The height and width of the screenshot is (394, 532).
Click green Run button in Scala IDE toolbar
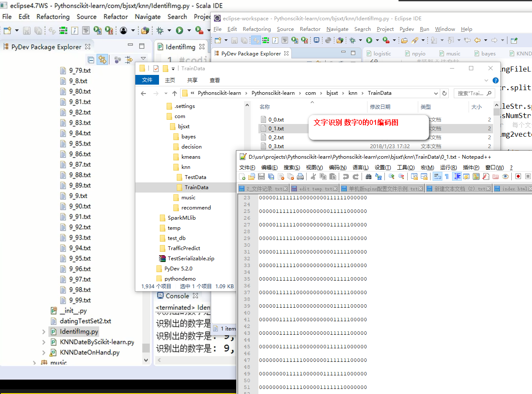180,30
